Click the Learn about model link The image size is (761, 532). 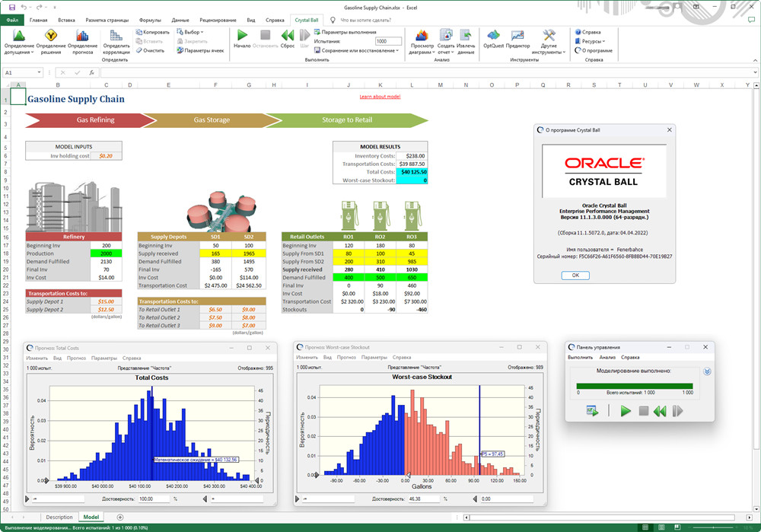tap(380, 97)
